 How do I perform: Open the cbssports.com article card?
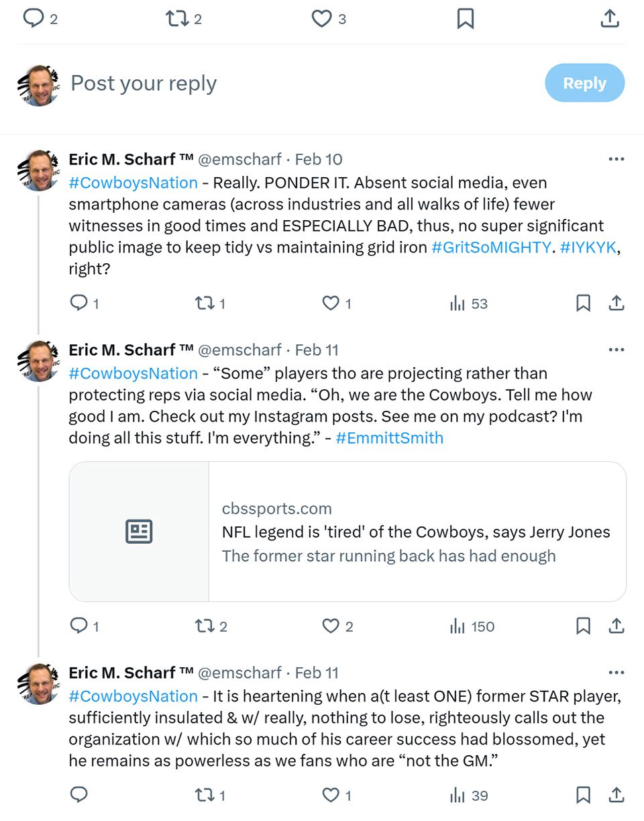pos(347,532)
